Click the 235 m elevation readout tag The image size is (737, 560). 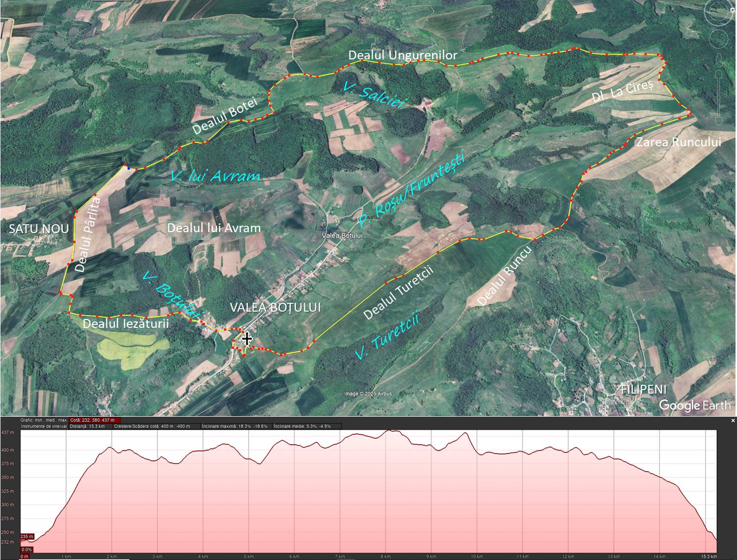pos(27,536)
